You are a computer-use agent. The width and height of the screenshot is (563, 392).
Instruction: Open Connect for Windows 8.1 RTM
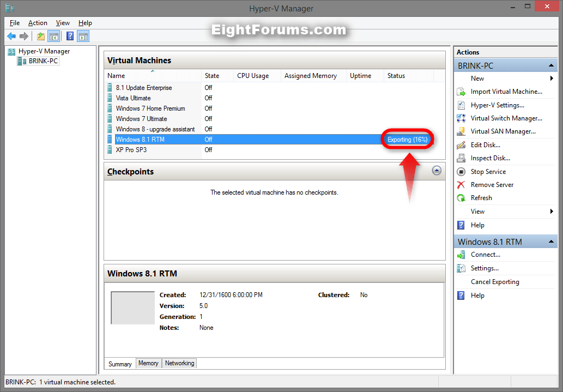(x=485, y=255)
